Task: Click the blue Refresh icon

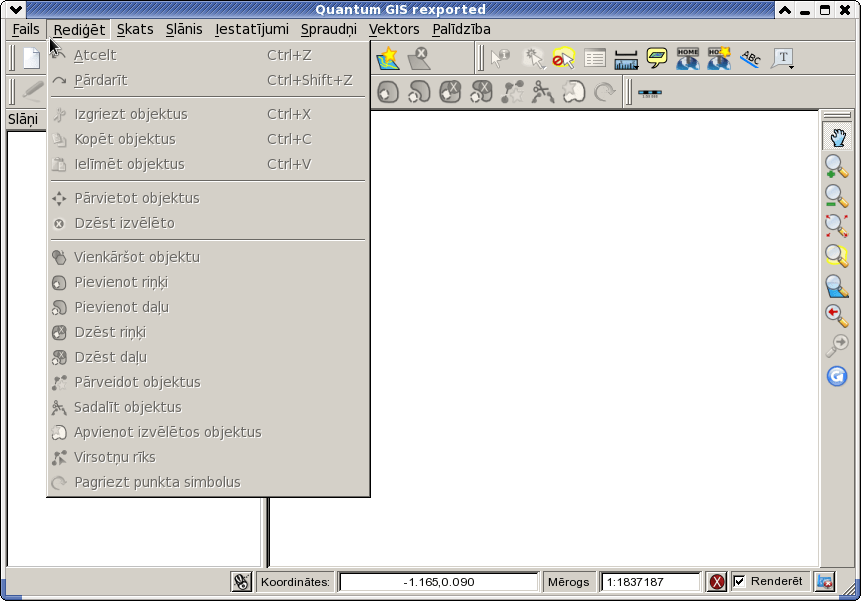Action: click(x=837, y=376)
